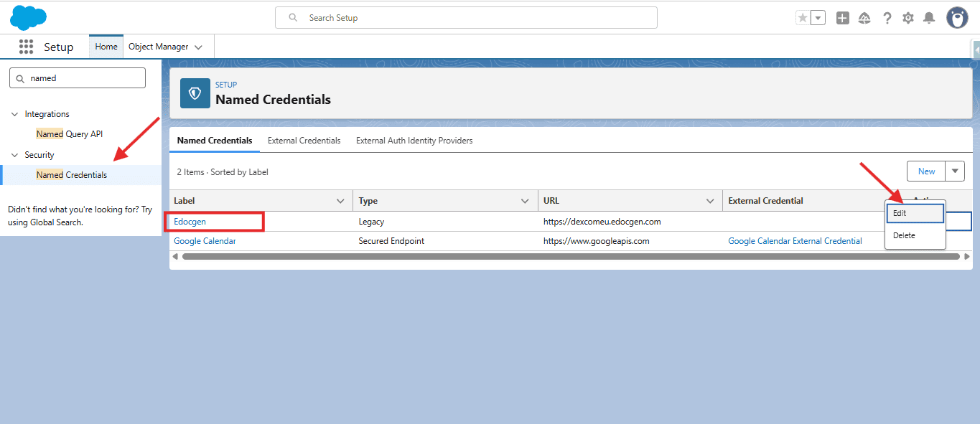Open the Notifications bell icon
Image resolution: width=980 pixels, height=424 pixels.
(x=929, y=18)
